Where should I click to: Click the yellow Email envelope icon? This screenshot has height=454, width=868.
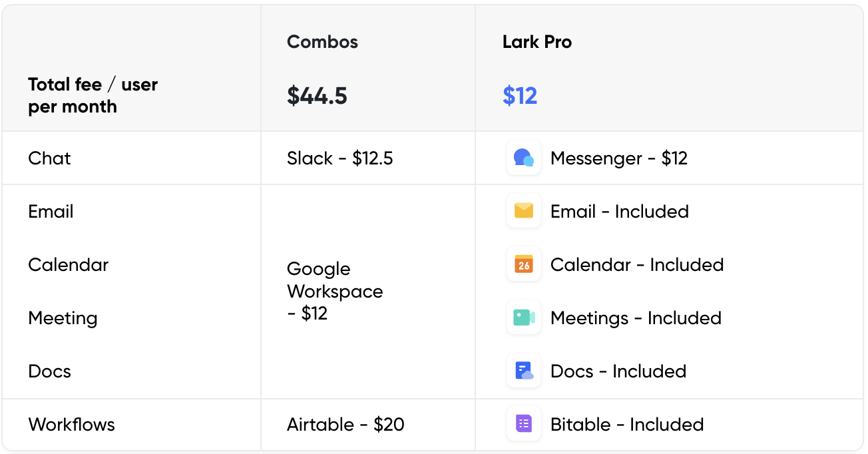[x=524, y=212]
